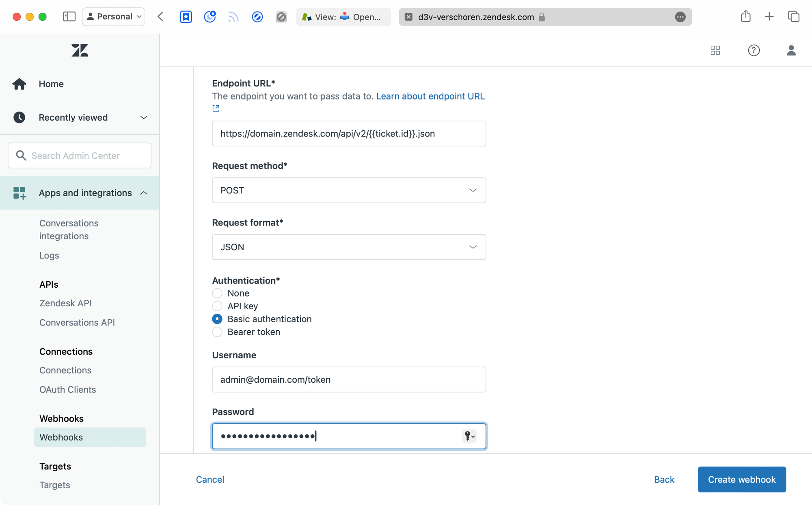Select None authentication option
The width and height of the screenshot is (812, 505).
(217, 293)
